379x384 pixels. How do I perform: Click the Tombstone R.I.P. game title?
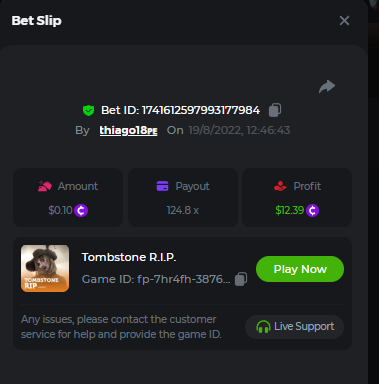(129, 257)
